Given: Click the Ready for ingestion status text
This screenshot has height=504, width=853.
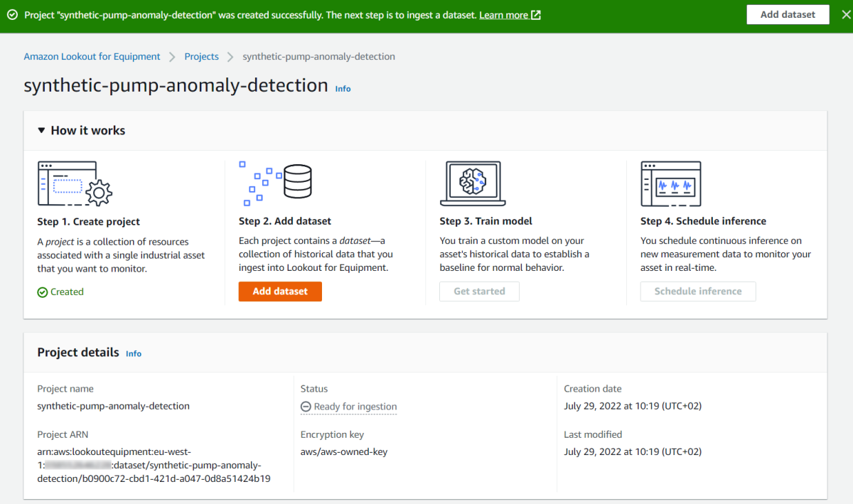Looking at the screenshot, I should pos(355,407).
